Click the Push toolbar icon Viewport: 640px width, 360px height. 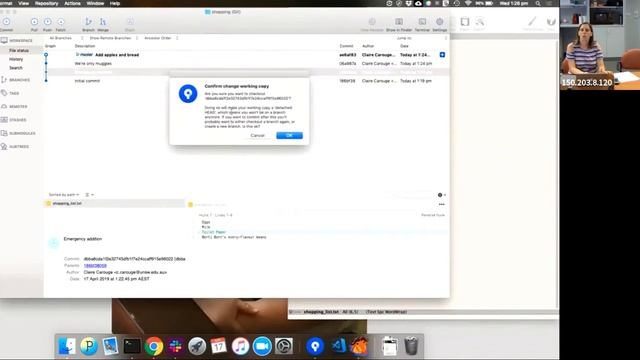pos(48,24)
